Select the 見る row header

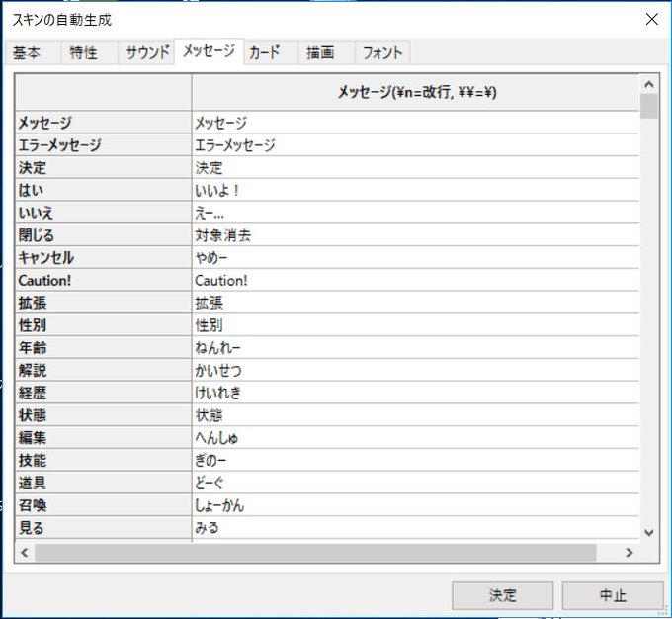click(104, 528)
